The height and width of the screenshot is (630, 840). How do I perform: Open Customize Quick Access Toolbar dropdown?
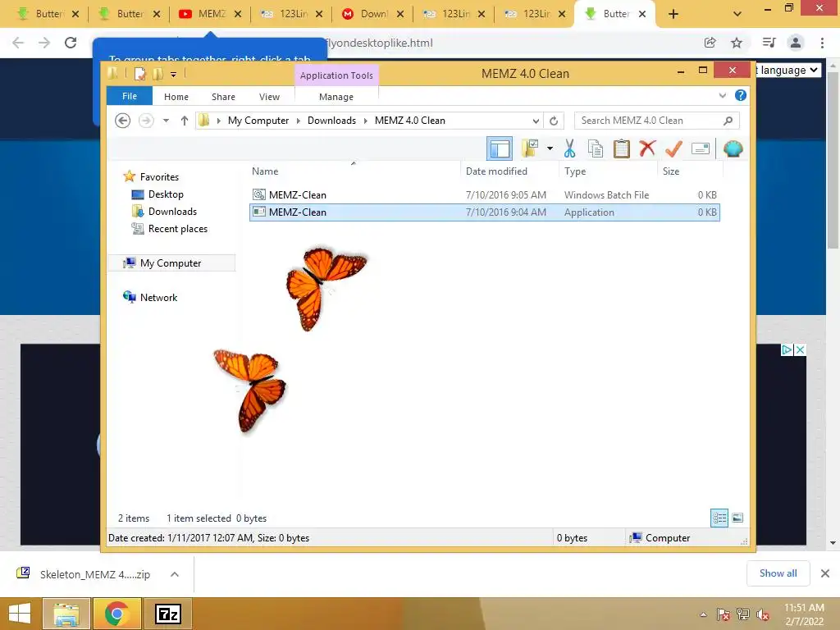click(x=174, y=75)
